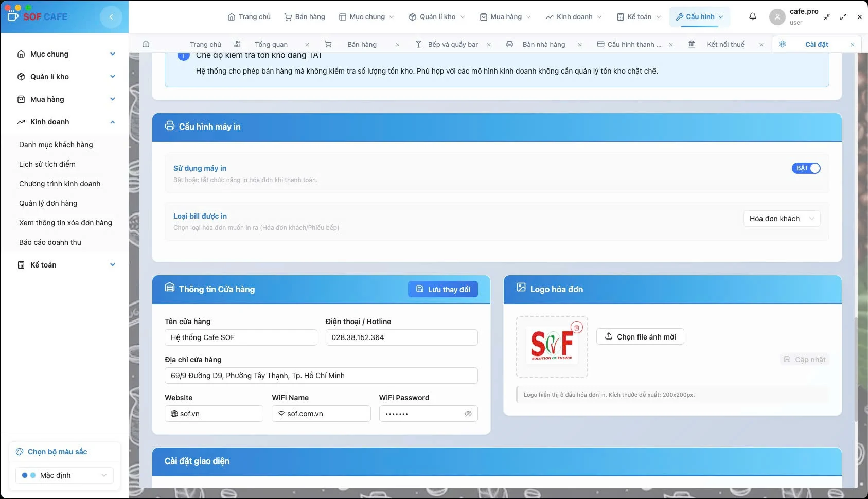Close the Cấu hình thanh tab
The width and height of the screenshot is (868, 499).
click(671, 45)
